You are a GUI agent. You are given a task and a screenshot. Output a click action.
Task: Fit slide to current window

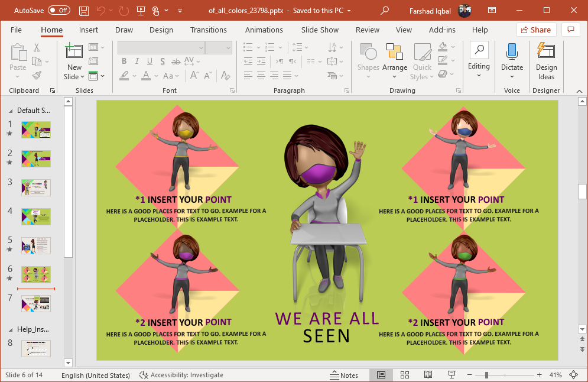click(x=573, y=375)
